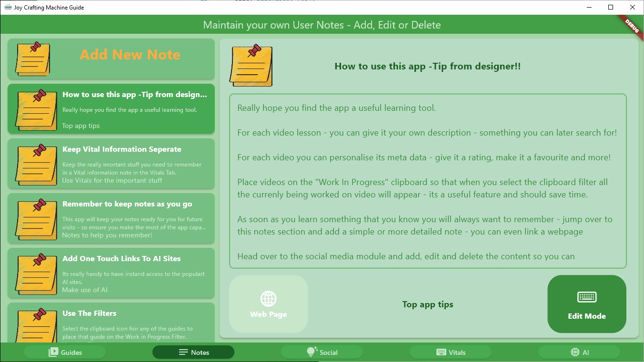The width and height of the screenshot is (644, 362).
Task: Select the Use The Filters note
Action: pyautogui.click(x=111, y=323)
